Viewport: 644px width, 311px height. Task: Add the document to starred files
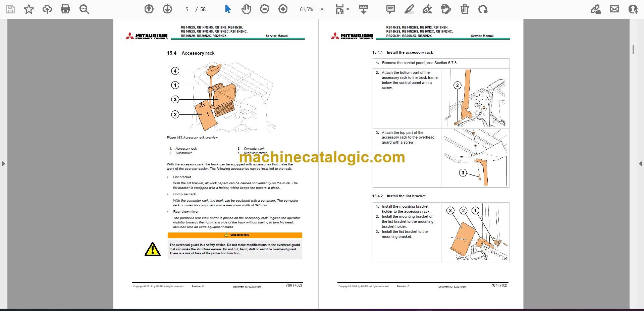[29, 9]
